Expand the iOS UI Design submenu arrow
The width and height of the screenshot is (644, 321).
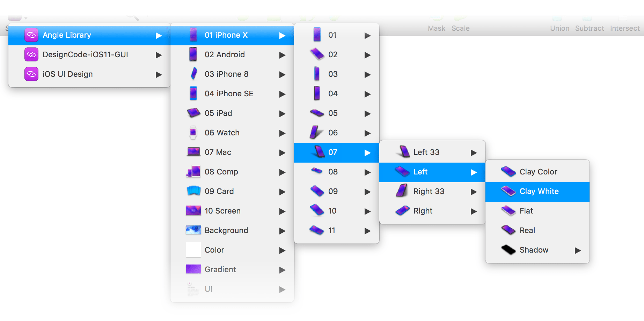point(159,75)
